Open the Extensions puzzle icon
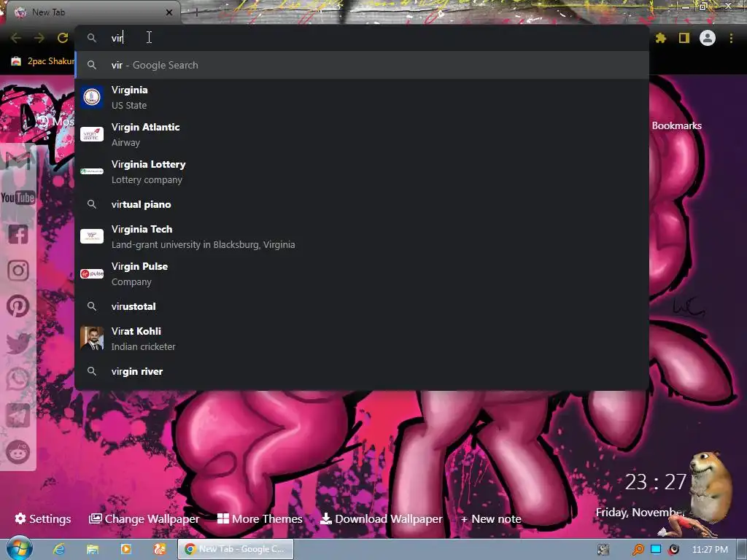The width and height of the screenshot is (747, 560). pyautogui.click(x=660, y=38)
